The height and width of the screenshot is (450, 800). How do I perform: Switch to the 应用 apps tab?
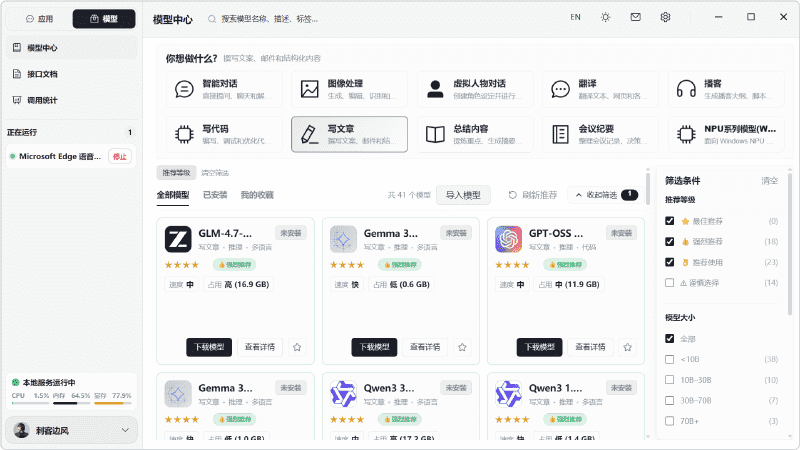click(40, 19)
